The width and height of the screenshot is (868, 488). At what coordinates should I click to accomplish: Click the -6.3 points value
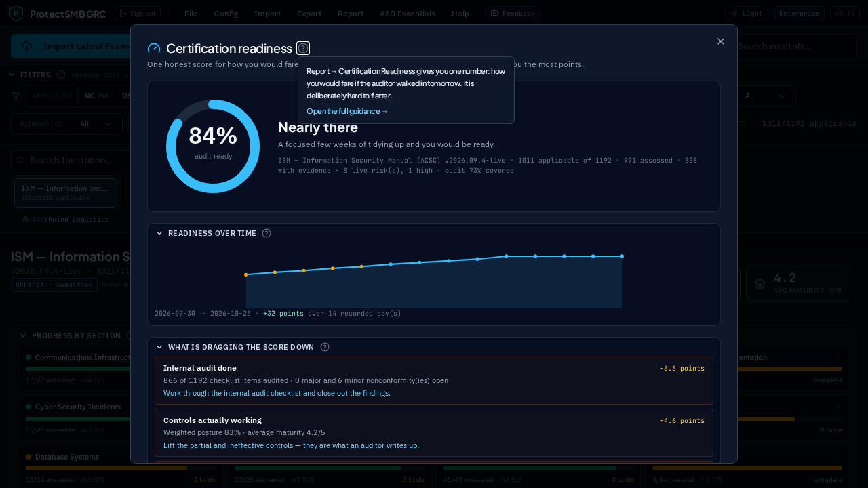coord(682,368)
